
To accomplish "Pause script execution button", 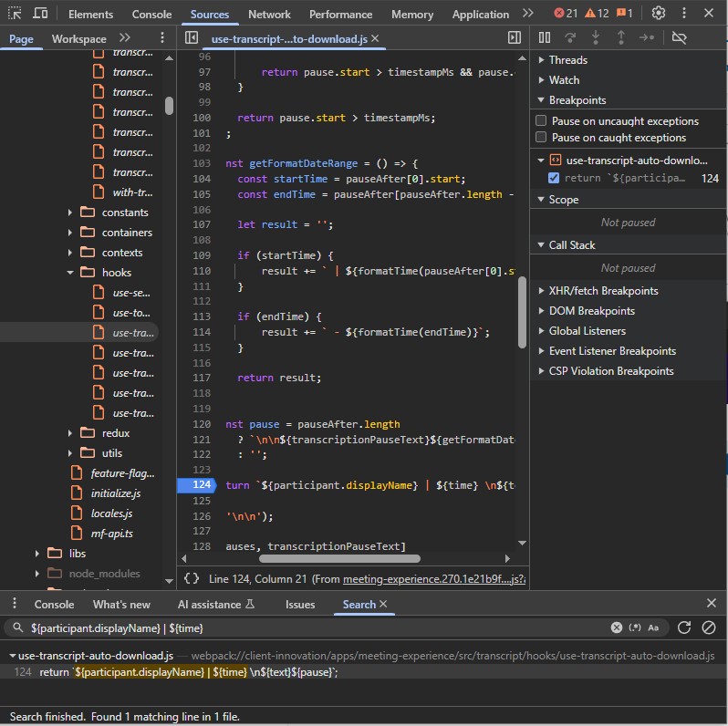I will click(x=545, y=37).
